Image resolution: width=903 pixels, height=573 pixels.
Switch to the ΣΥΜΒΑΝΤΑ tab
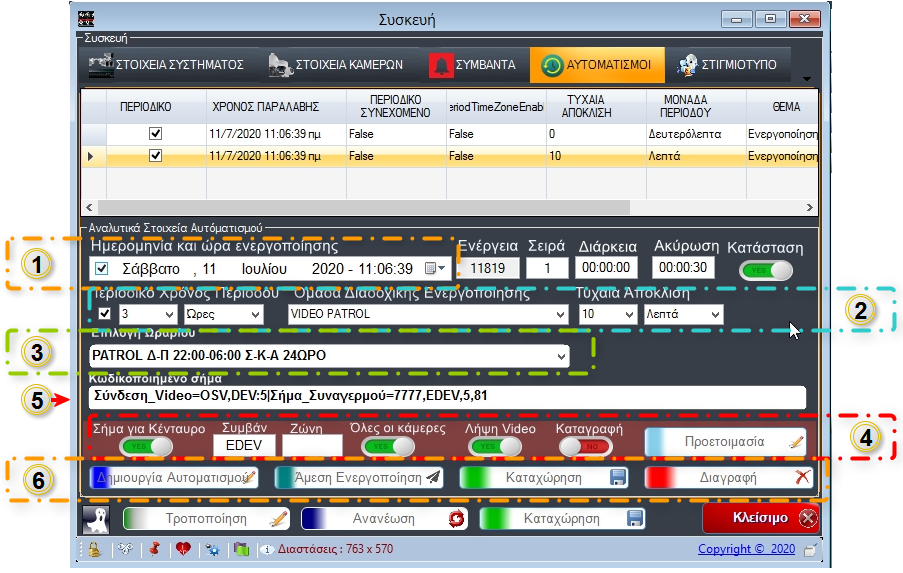[x=473, y=65]
